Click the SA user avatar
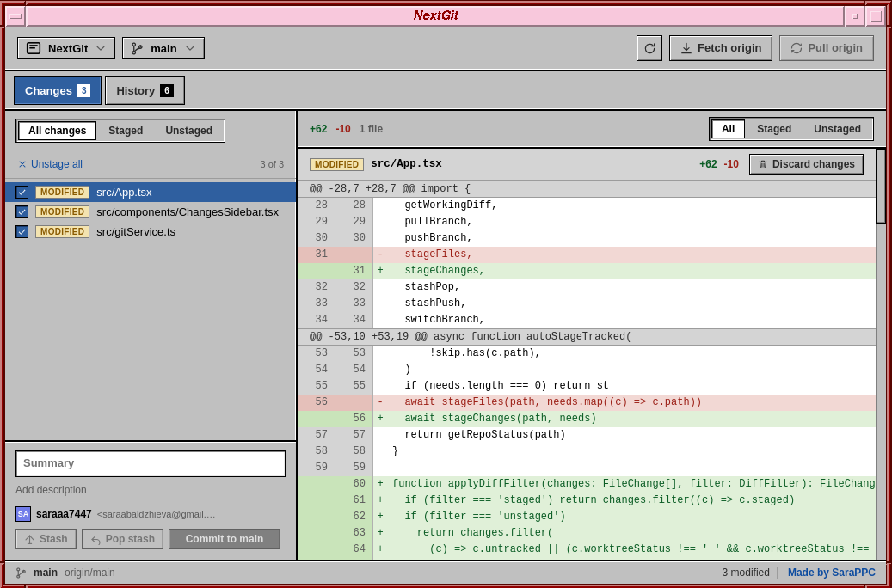 pos(23,514)
